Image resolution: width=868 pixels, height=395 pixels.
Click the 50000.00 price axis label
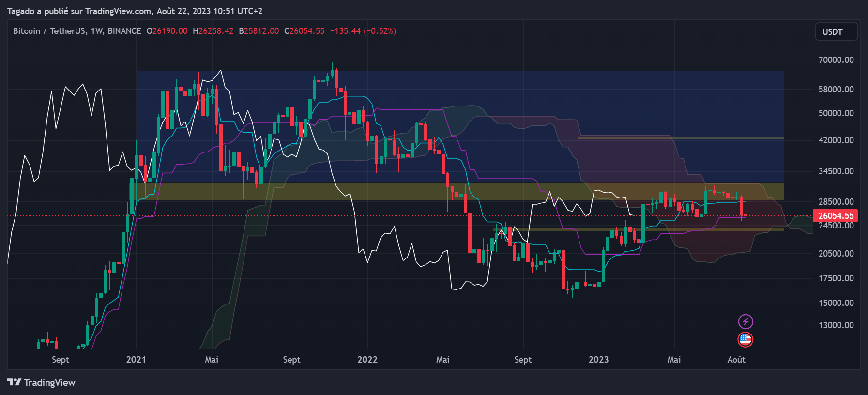click(x=836, y=113)
